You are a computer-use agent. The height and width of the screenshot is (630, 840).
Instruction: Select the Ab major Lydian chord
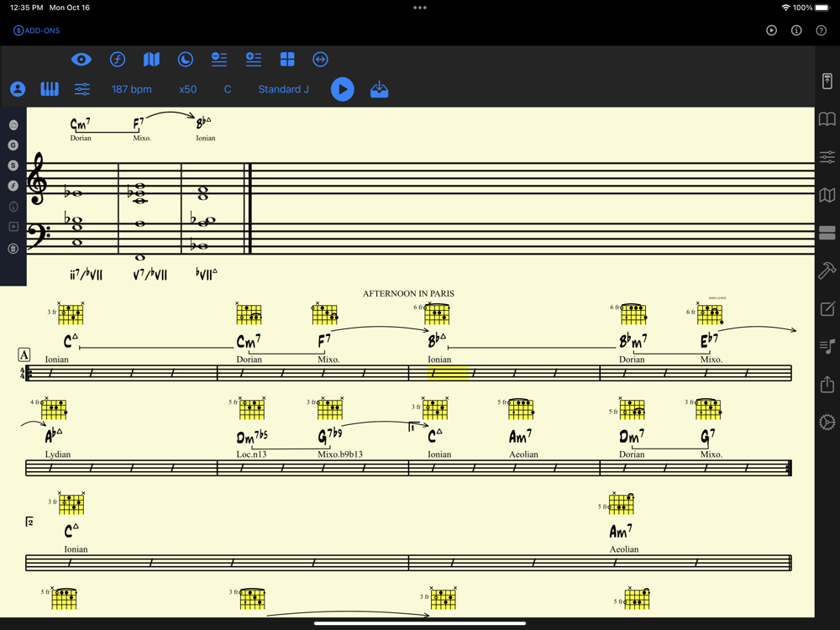coord(54,435)
